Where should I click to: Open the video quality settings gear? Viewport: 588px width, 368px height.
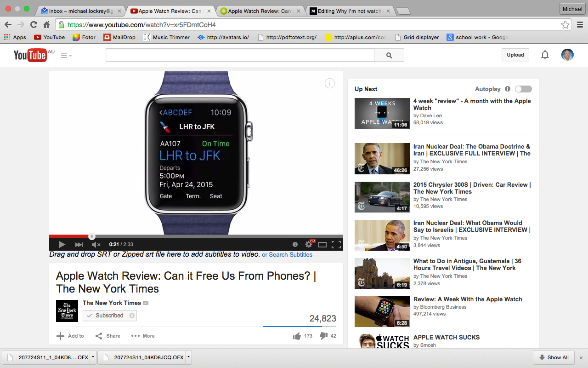point(309,244)
